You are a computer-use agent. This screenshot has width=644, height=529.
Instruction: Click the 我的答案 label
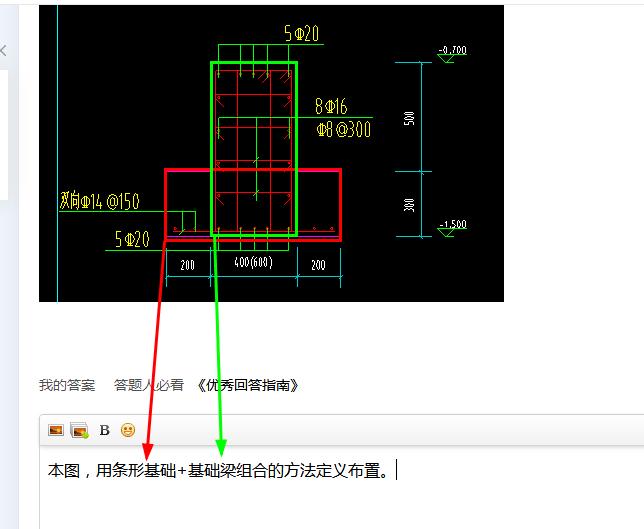[x=67, y=385]
